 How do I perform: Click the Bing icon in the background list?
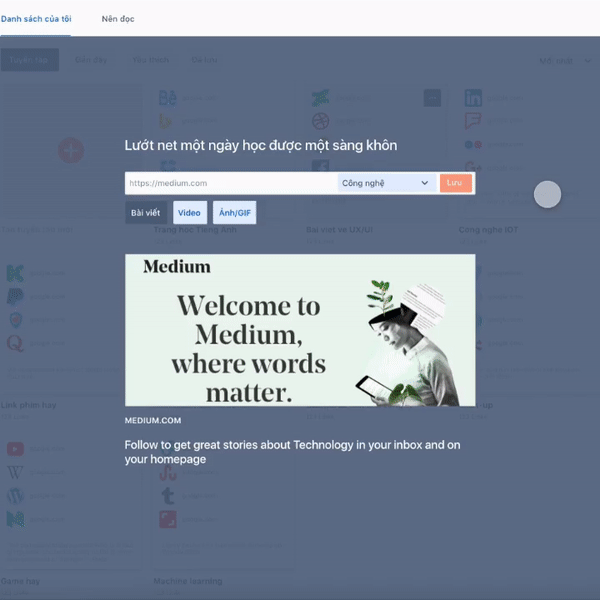click(x=166, y=121)
